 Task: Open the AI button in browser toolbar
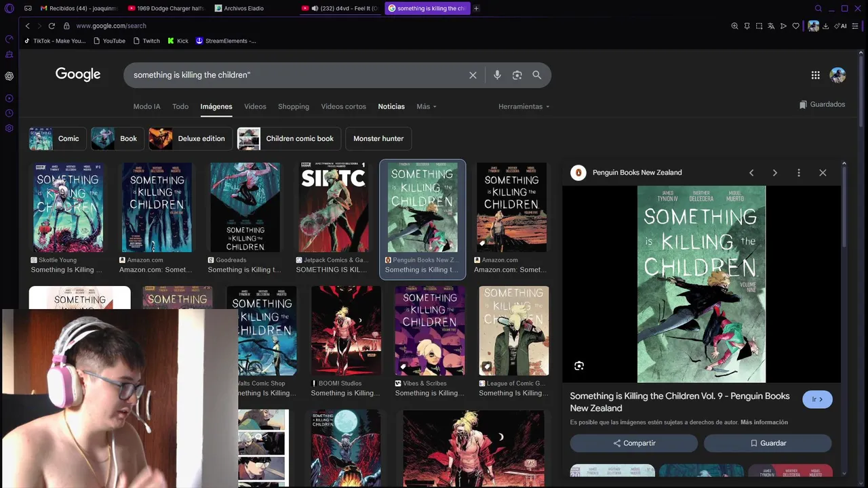coord(842,26)
